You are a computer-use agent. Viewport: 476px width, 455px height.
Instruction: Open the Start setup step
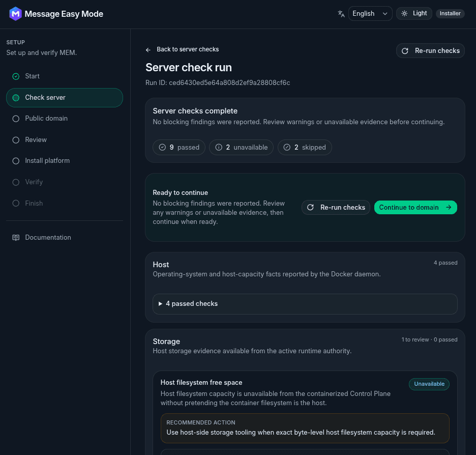65,76
